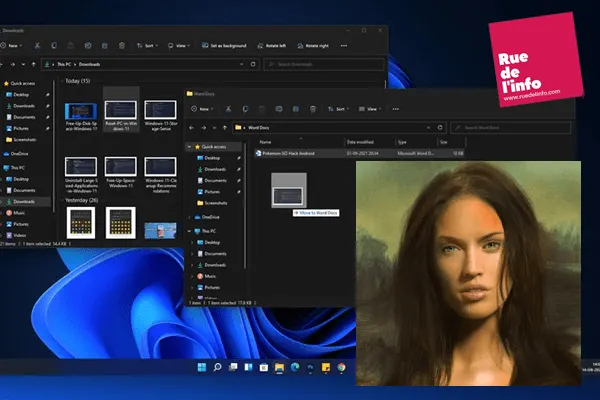Click Up arrow in Downloads window navigation
The width and height of the screenshot is (600, 400).
34,64
